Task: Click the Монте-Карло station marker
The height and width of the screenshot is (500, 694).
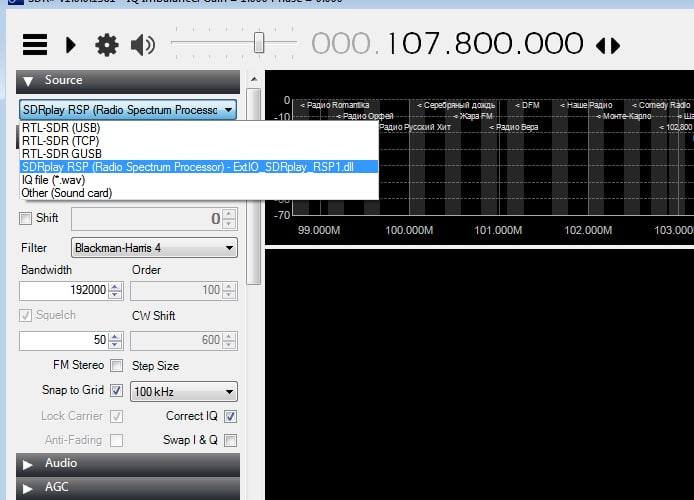Action: click(x=624, y=116)
